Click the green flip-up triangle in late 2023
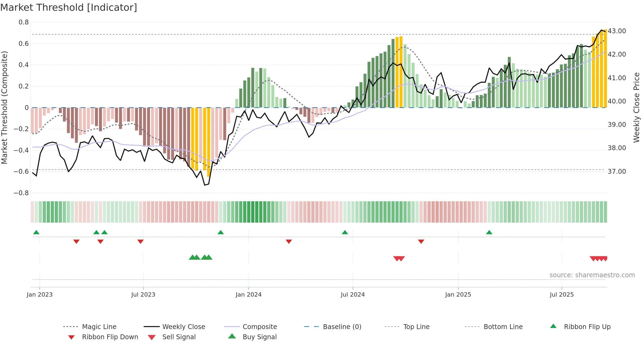The image size is (644, 362). pos(221,232)
